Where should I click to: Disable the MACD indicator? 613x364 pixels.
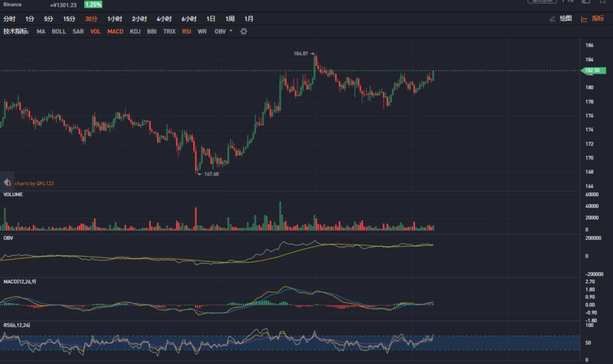[x=115, y=31]
